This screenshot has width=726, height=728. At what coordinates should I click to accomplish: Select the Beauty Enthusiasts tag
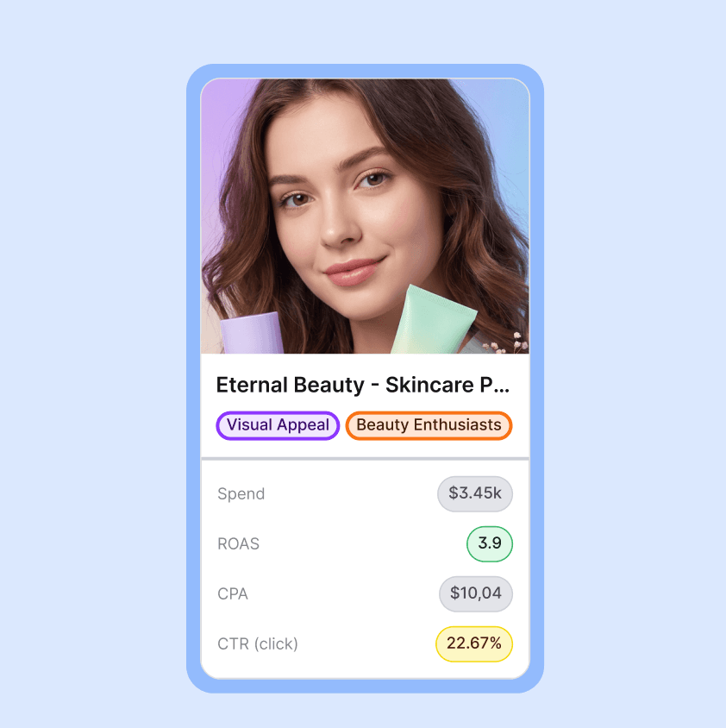pyautogui.click(x=429, y=425)
